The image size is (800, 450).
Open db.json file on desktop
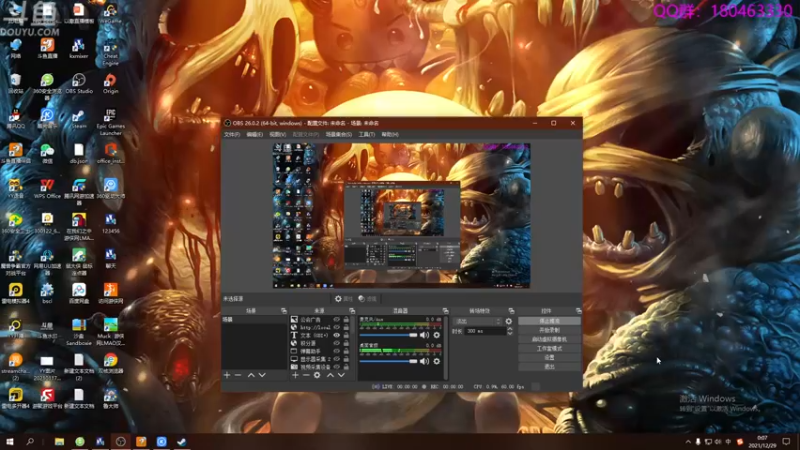coord(79,154)
